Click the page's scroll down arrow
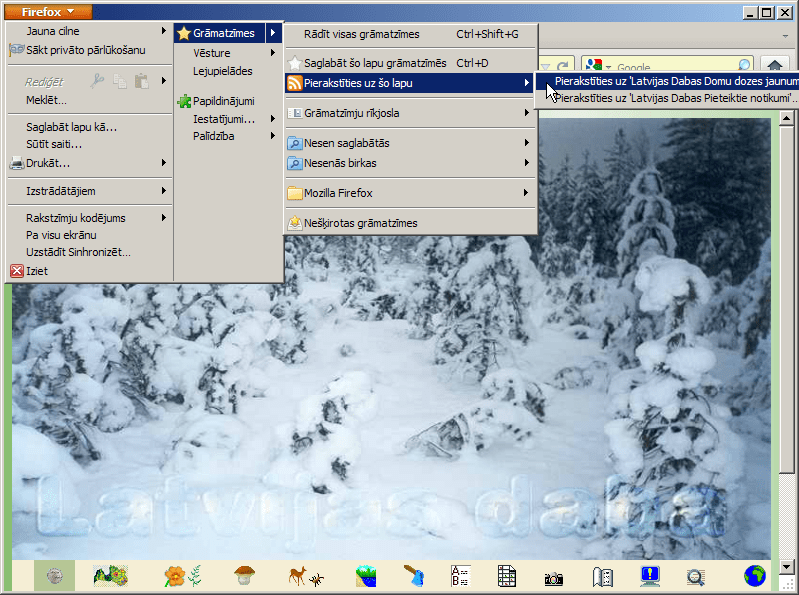The image size is (799, 595). (786, 566)
